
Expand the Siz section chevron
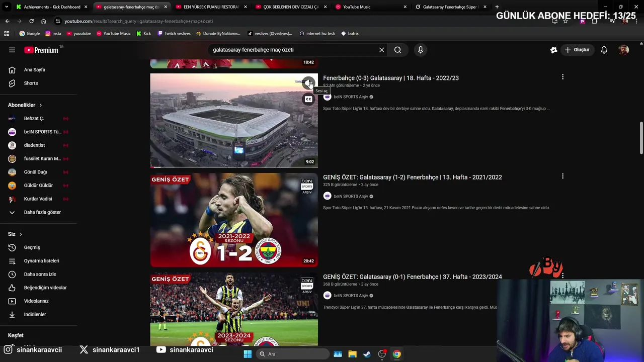point(21,234)
